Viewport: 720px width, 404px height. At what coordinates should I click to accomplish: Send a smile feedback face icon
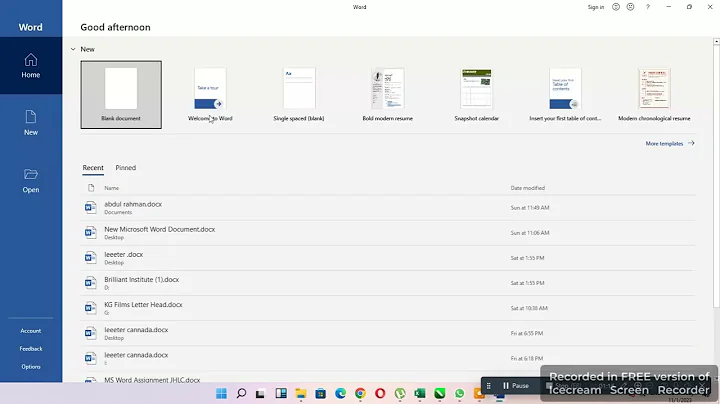[616, 7]
